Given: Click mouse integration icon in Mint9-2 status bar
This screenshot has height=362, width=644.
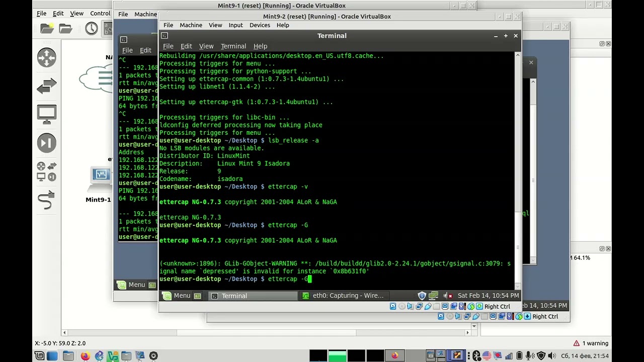Looking at the screenshot, I should (x=471, y=306).
